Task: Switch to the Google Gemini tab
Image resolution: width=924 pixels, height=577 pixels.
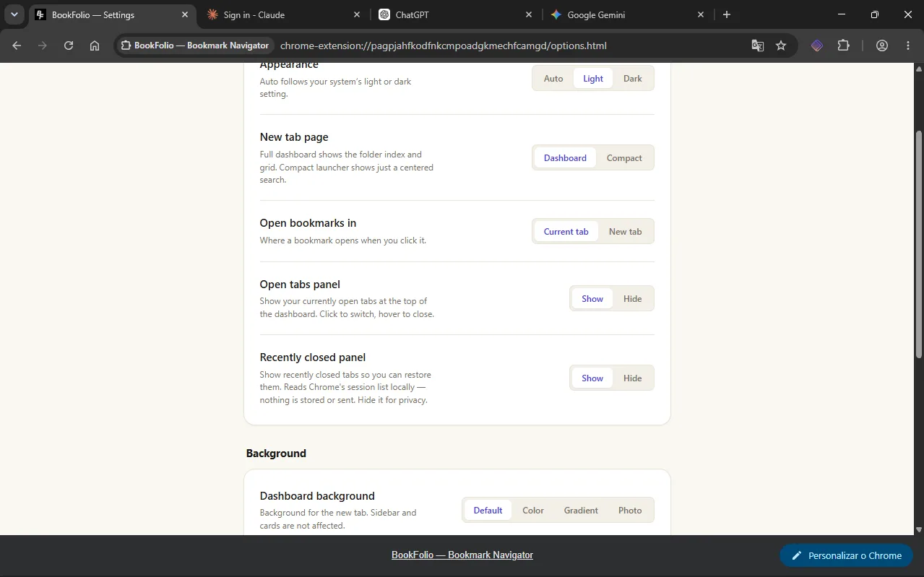Action: pyautogui.click(x=629, y=14)
